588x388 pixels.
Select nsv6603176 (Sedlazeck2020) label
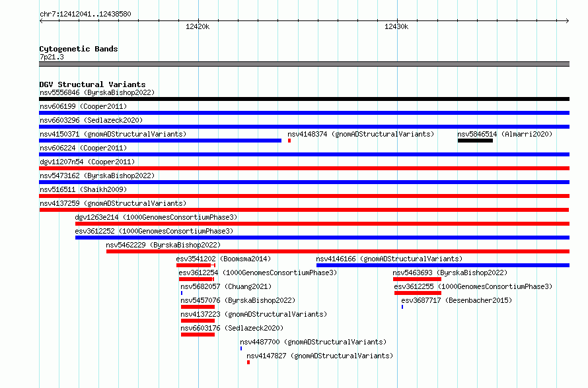click(232, 328)
